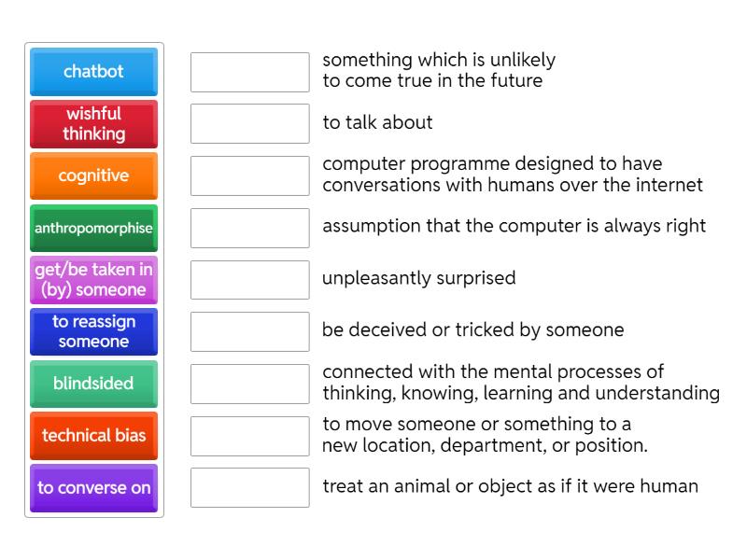
Task: Click the bottom-most empty answer box
Action: tap(248, 486)
